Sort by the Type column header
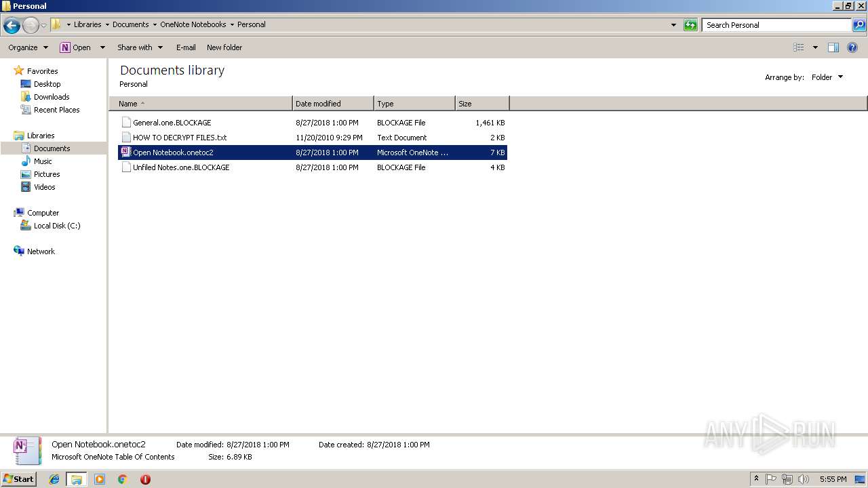The image size is (868, 488). pyautogui.click(x=414, y=104)
